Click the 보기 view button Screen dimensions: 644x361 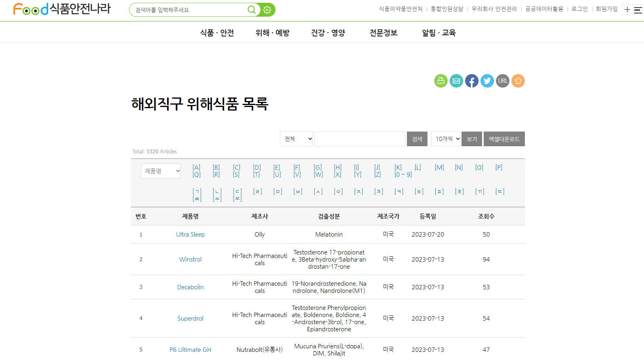472,139
